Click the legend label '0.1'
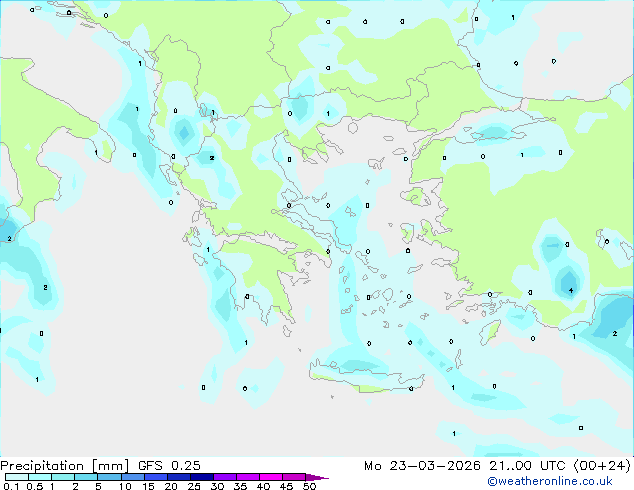The height and width of the screenshot is (490, 634). click(x=11, y=486)
